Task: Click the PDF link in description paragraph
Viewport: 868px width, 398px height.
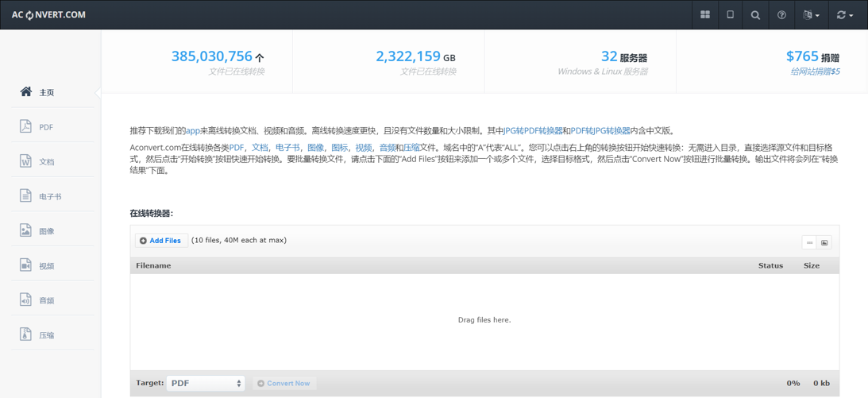Action: (x=237, y=148)
